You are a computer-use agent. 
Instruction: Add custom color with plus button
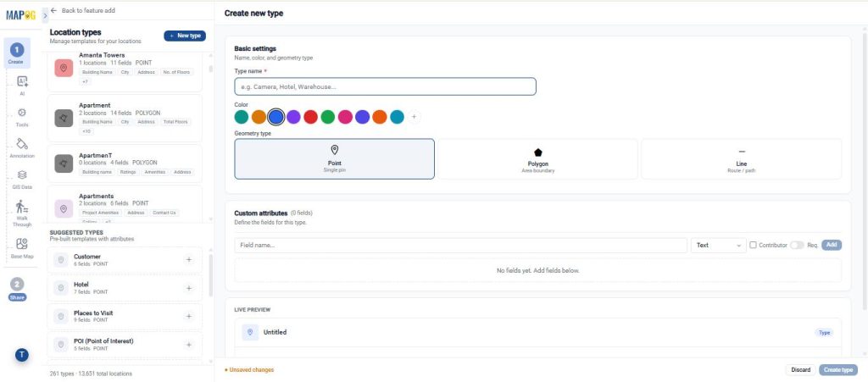click(x=414, y=117)
